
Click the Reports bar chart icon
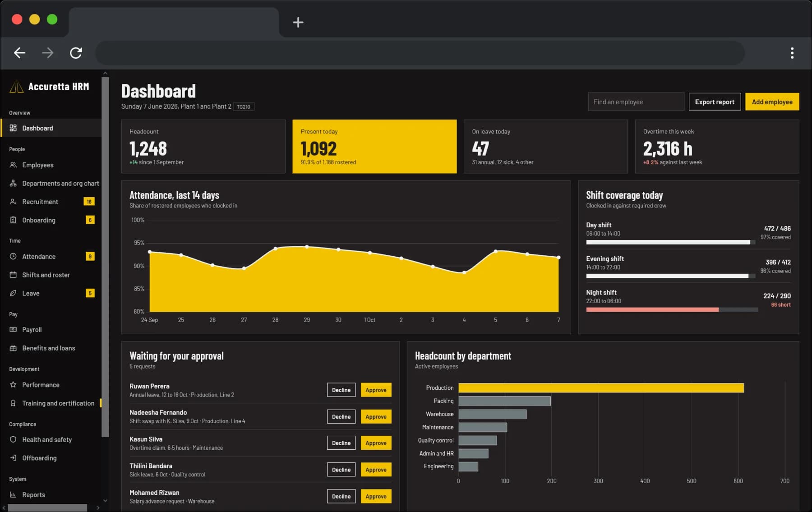pos(13,495)
